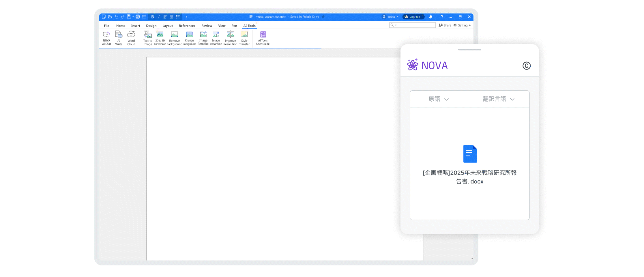Open the Word Cloud tool

pos(131,38)
